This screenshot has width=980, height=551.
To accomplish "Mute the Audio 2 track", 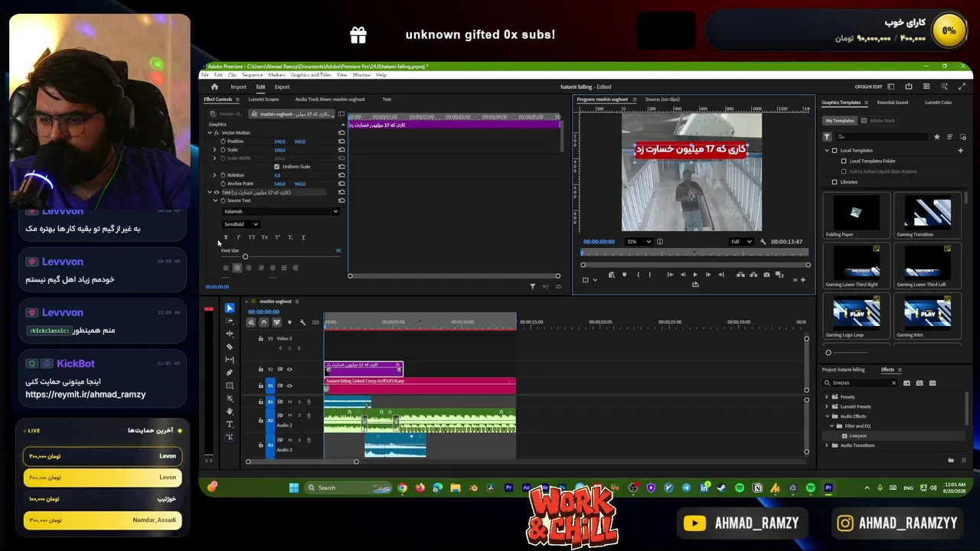I will [289, 415].
